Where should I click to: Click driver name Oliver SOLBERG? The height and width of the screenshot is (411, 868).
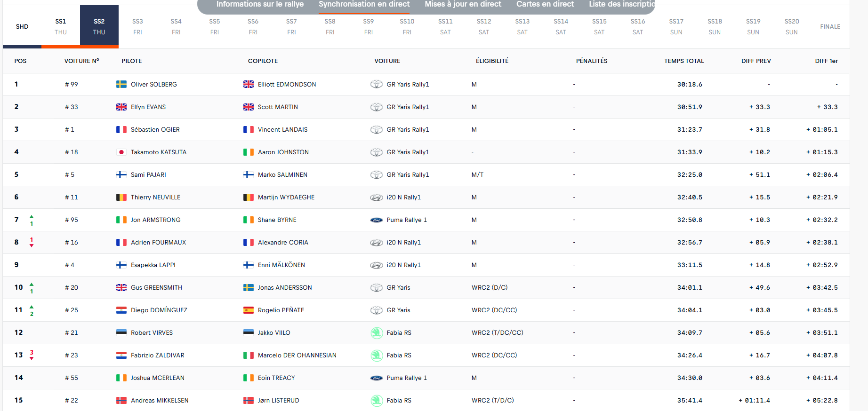pos(154,85)
